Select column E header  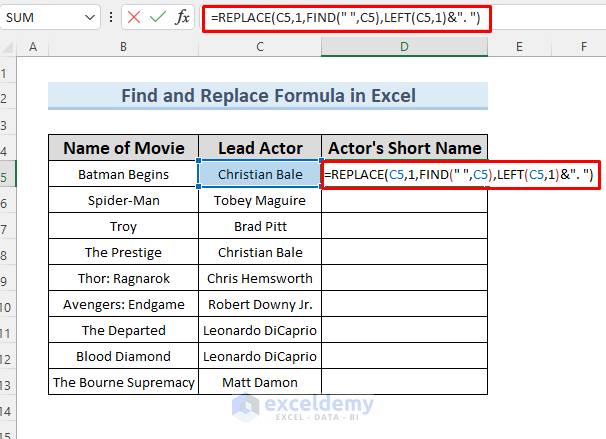[x=521, y=47]
